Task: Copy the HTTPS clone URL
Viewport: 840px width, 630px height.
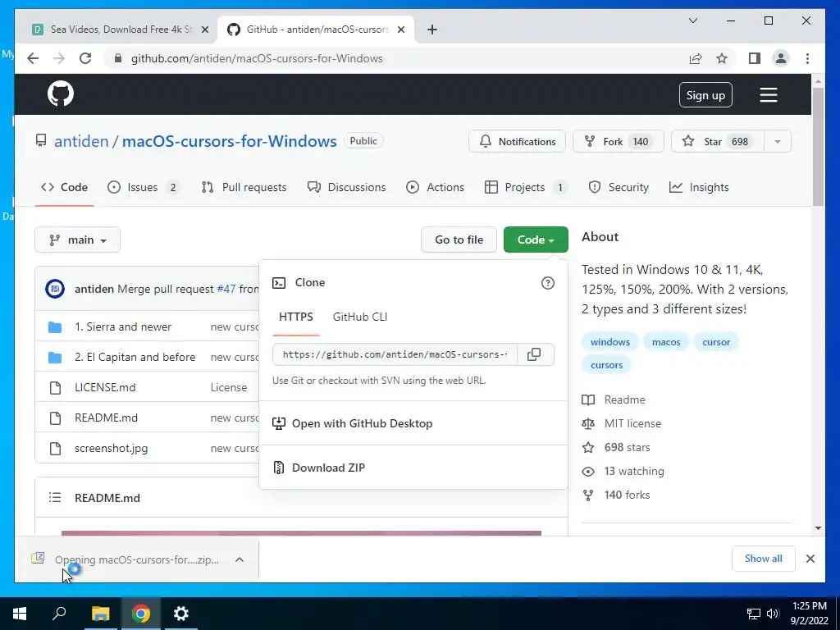Action: click(x=534, y=354)
